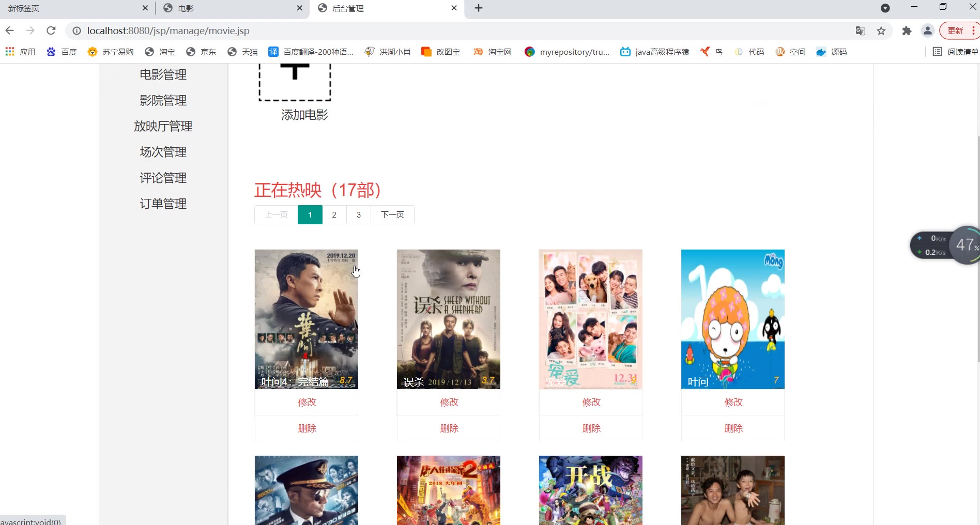Click 修改 under the 宠爱 movie
Screen dimensions: 980x525
pyautogui.click(x=591, y=402)
